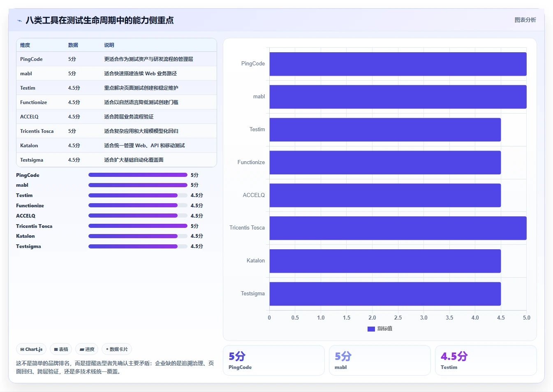Click the chart title 八类工具在测试生命周期中的能力侧重点
Screen dimensions: 553x392
tap(99, 20)
